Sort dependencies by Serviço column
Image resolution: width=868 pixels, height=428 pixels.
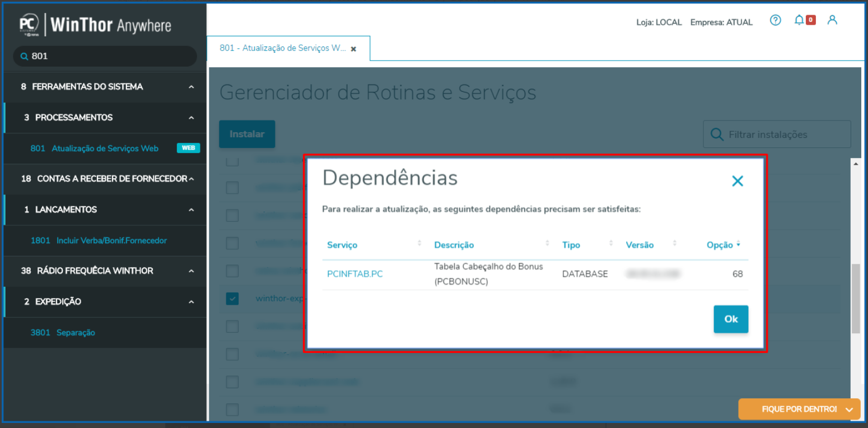tap(342, 245)
